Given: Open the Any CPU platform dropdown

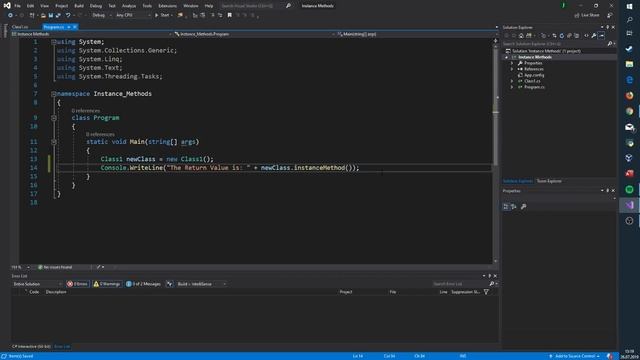Looking at the screenshot, I should pyautogui.click(x=133, y=15).
